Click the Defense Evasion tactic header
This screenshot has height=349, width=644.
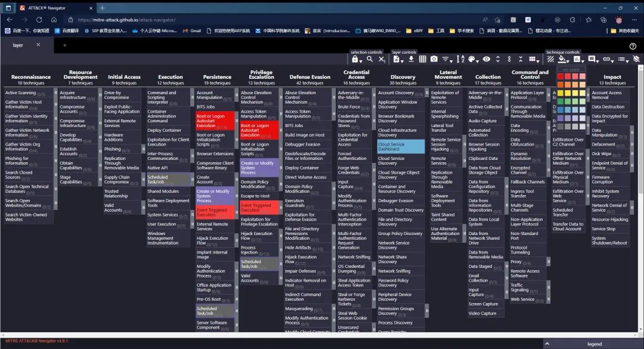[x=309, y=77]
